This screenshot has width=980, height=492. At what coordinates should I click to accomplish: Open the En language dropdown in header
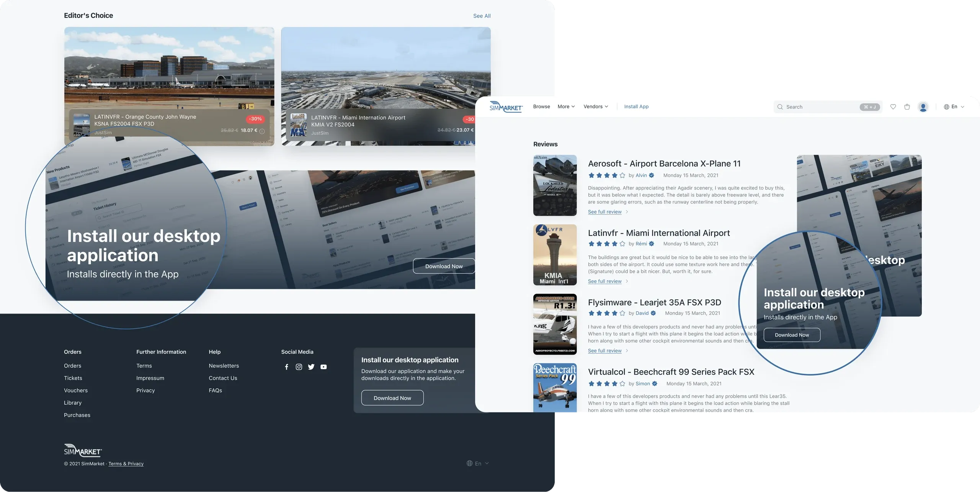[954, 107]
